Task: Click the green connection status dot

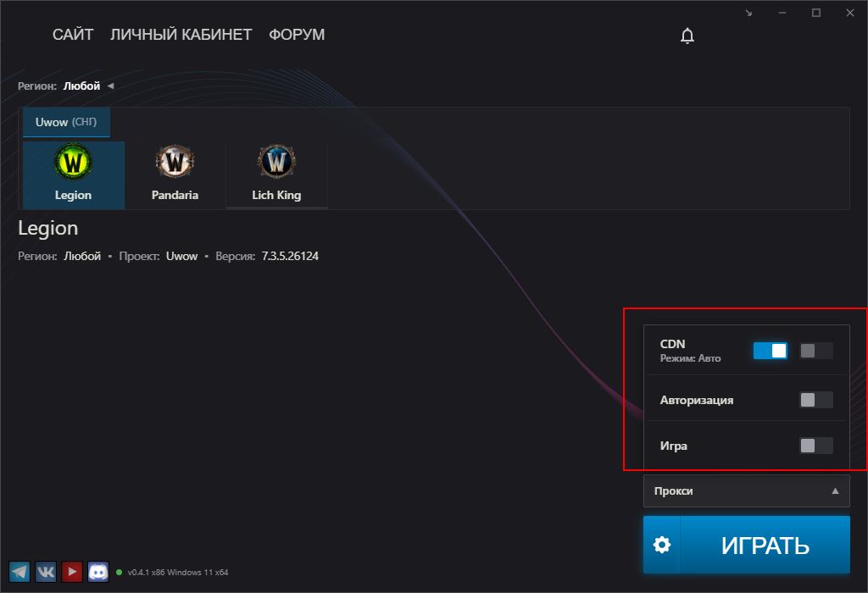Action: (119, 572)
